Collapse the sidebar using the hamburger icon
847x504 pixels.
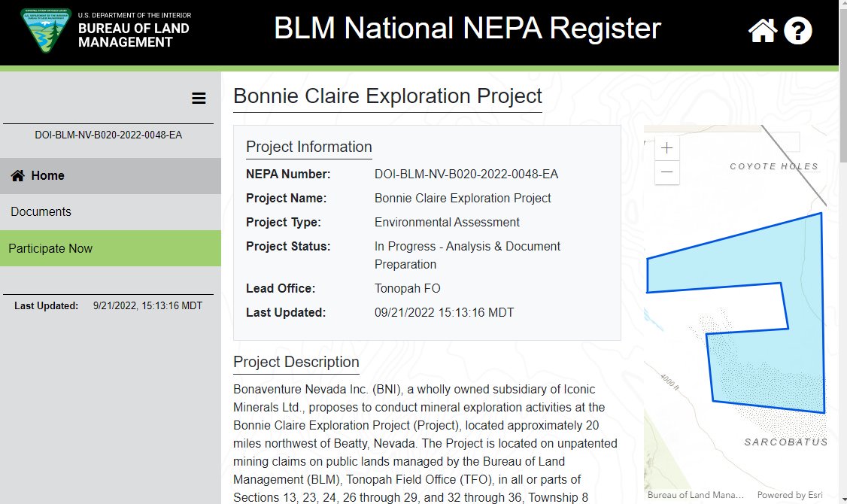199,98
